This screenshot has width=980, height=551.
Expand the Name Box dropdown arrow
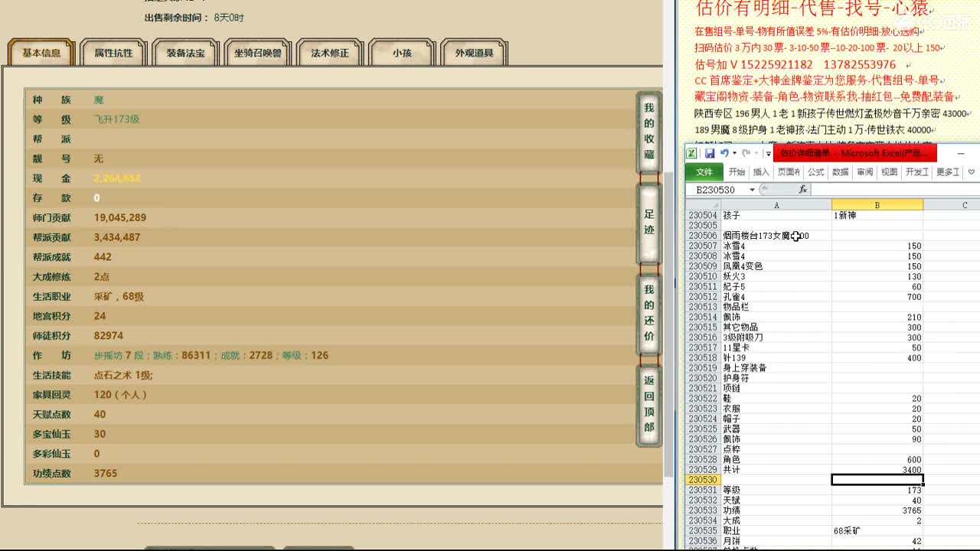coord(753,190)
